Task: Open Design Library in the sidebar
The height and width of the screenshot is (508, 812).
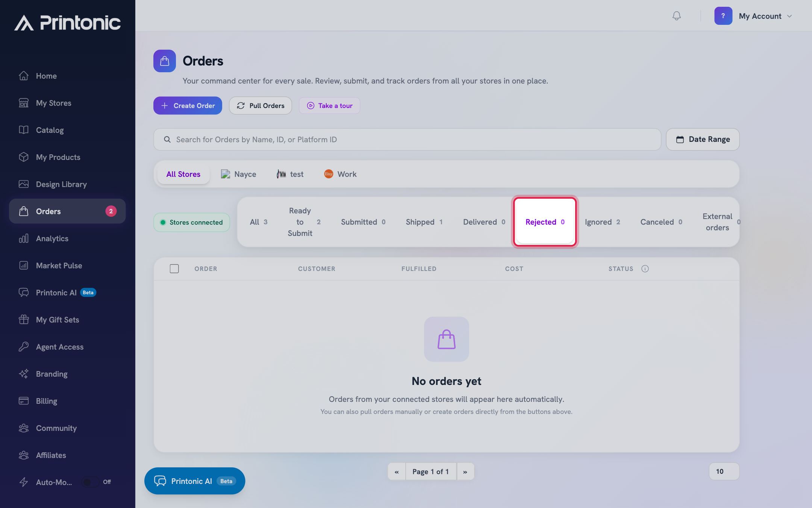Action: click(67, 184)
